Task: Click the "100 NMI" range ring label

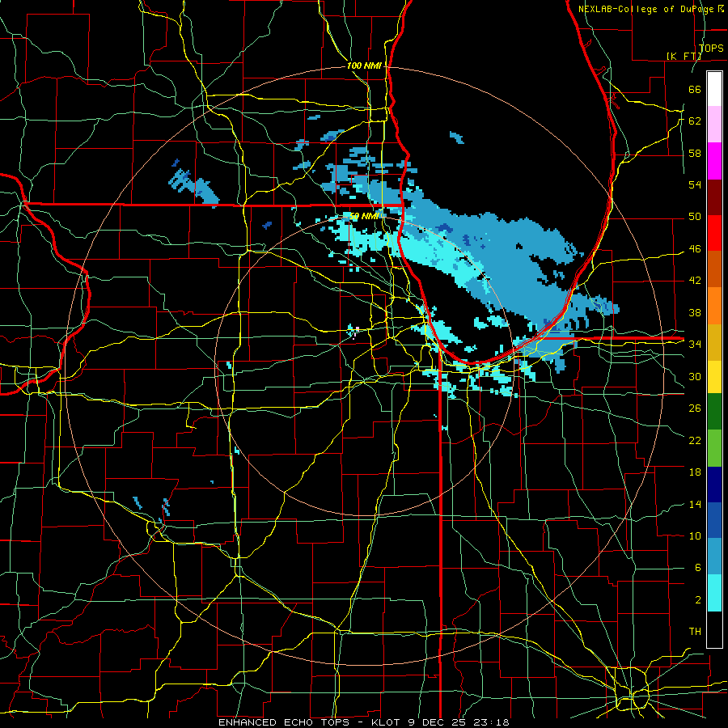Action: (364, 66)
